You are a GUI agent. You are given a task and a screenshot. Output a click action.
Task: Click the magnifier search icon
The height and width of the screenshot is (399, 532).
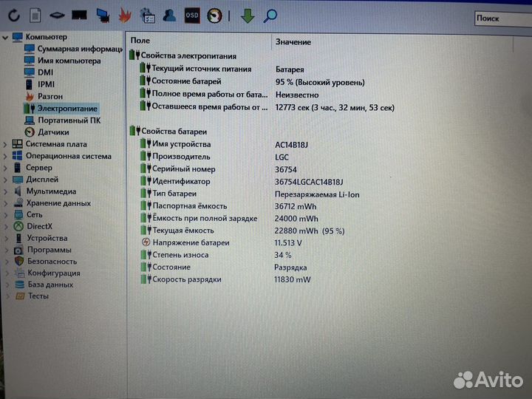270,16
